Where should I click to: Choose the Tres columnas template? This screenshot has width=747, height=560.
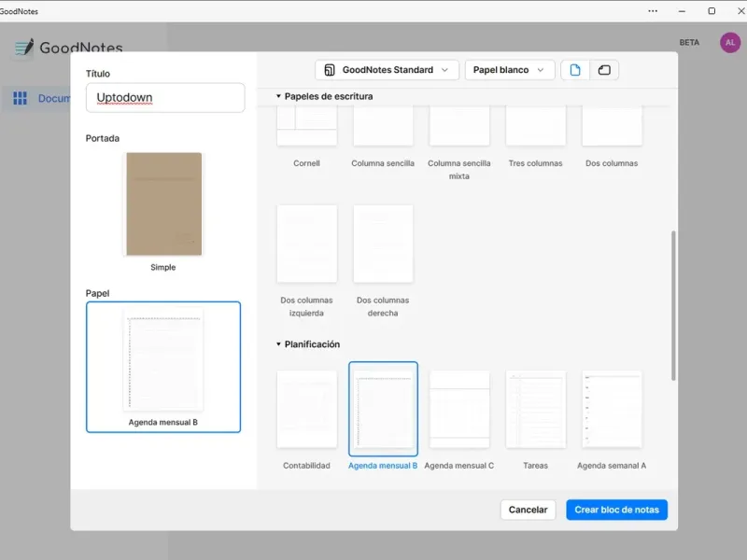[535, 126]
